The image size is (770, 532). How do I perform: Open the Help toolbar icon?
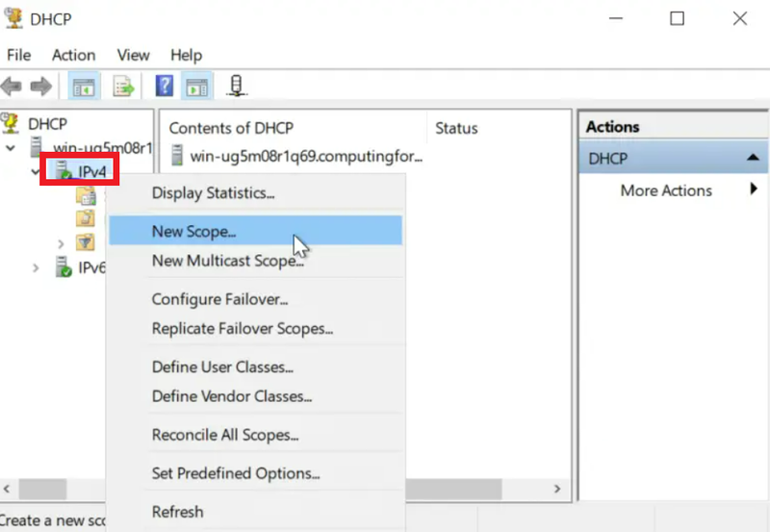point(164,86)
